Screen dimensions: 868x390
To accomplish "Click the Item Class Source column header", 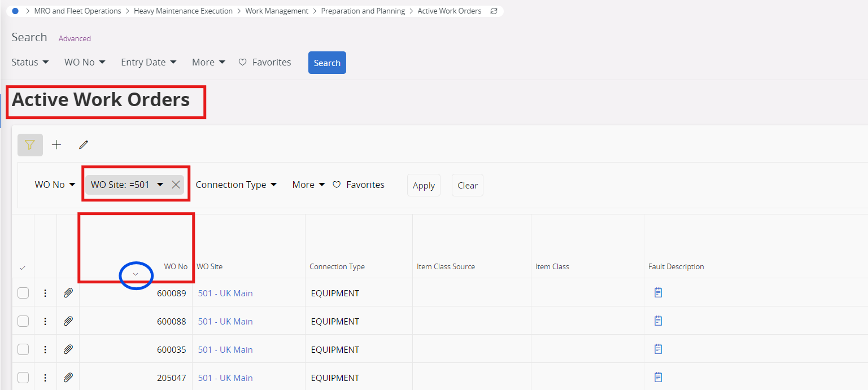I will [446, 266].
